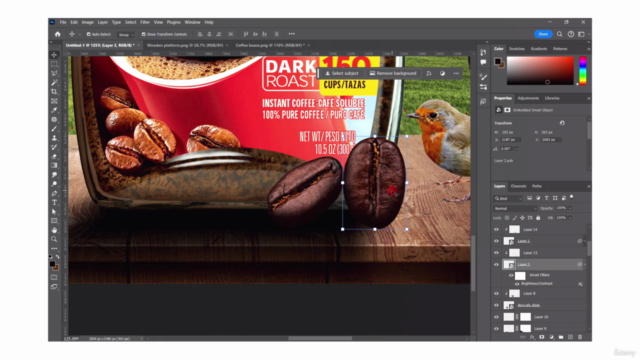Select the Lasso tool
Screen dimensions: 640x360
point(54,73)
